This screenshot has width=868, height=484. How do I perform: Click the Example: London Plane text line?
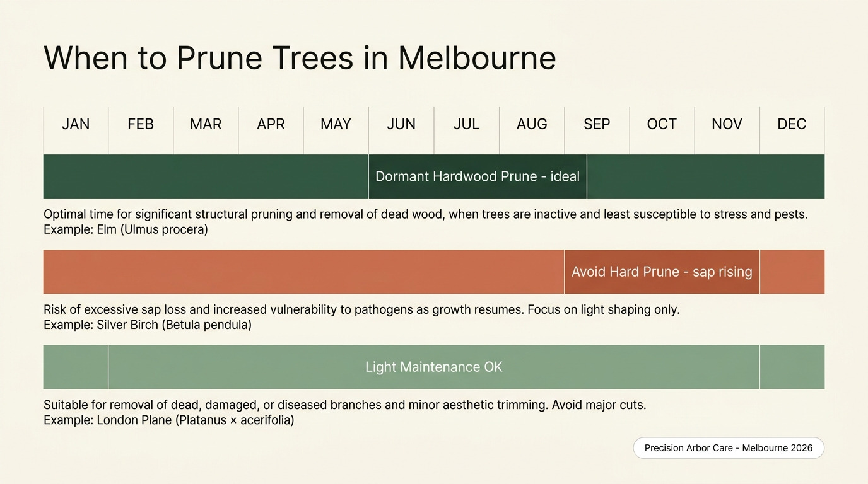click(169, 420)
